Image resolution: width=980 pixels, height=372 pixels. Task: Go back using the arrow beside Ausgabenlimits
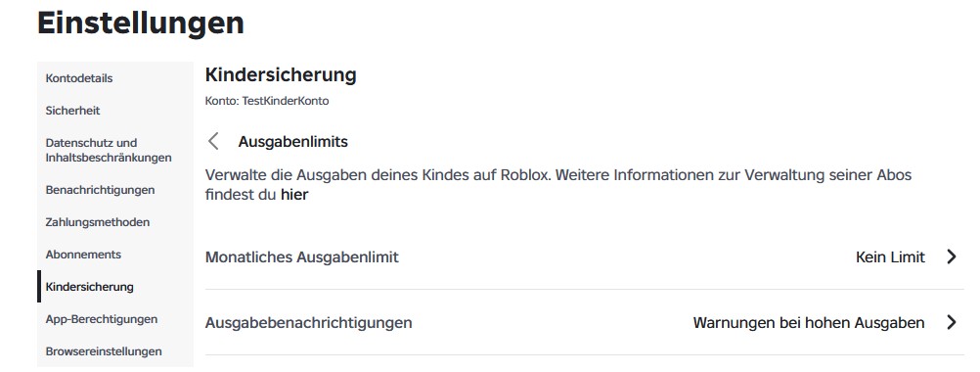(x=213, y=141)
